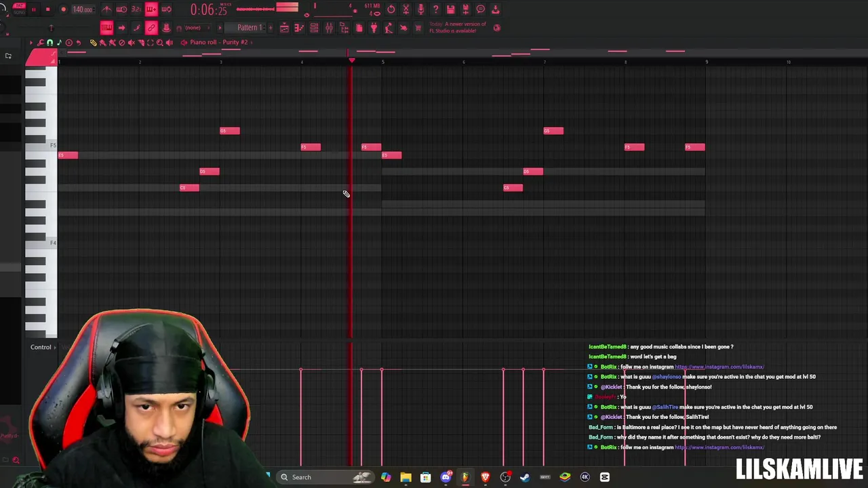
Task: Open Brave browser from the taskbar
Action: (485, 477)
